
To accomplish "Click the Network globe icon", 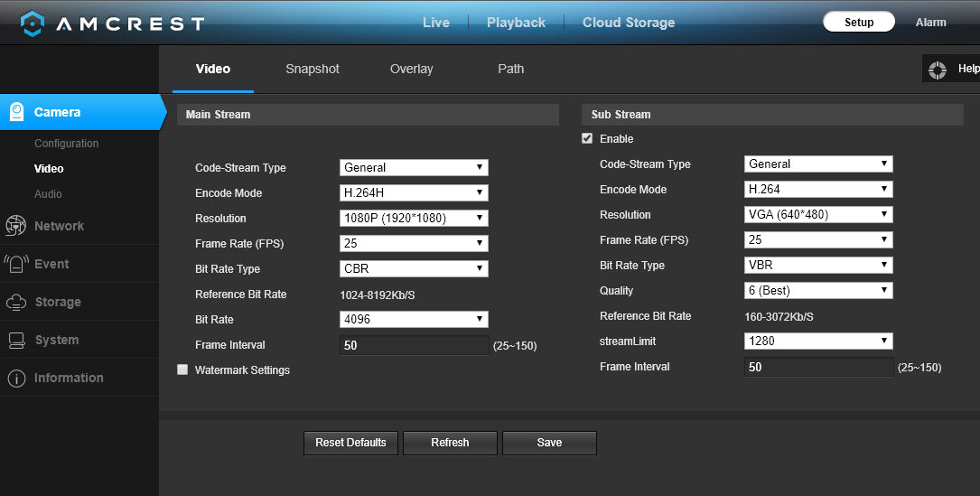I will tap(15, 226).
